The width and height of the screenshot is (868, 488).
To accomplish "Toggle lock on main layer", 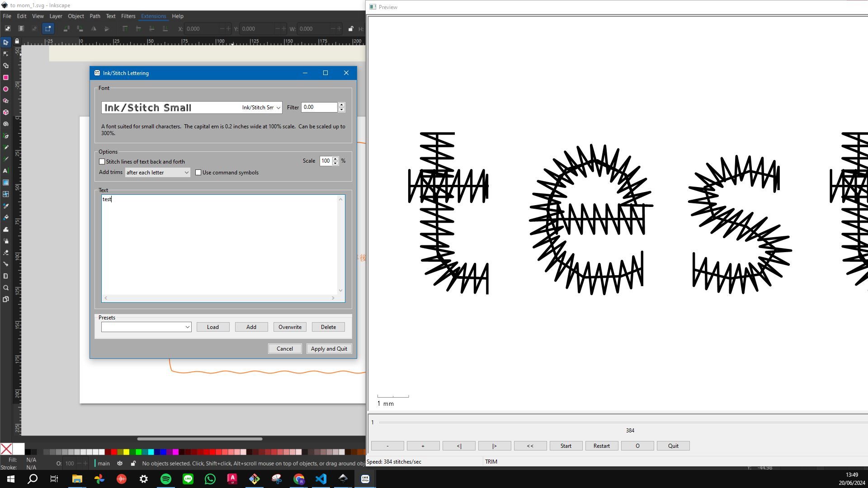I will click(133, 463).
